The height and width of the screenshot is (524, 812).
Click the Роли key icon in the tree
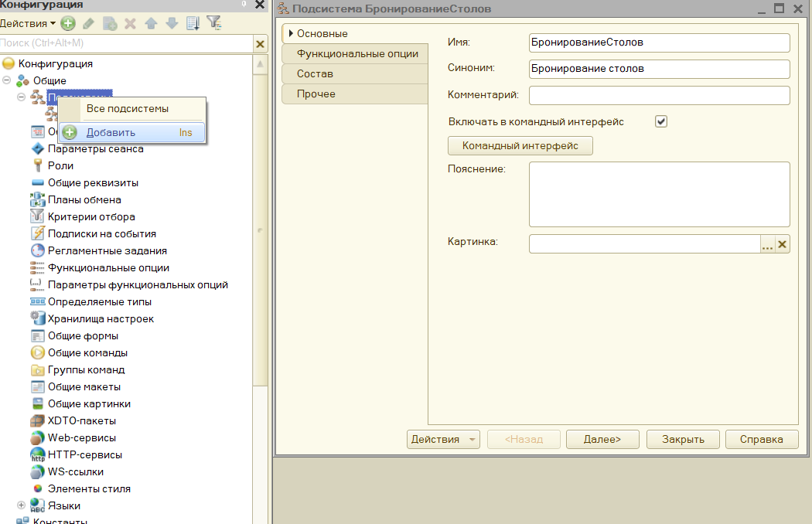37,165
